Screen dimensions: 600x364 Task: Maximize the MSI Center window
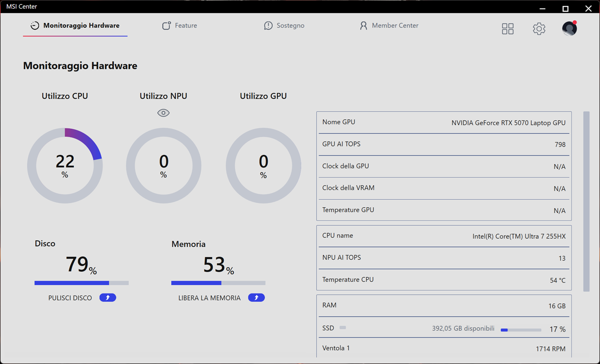click(566, 8)
